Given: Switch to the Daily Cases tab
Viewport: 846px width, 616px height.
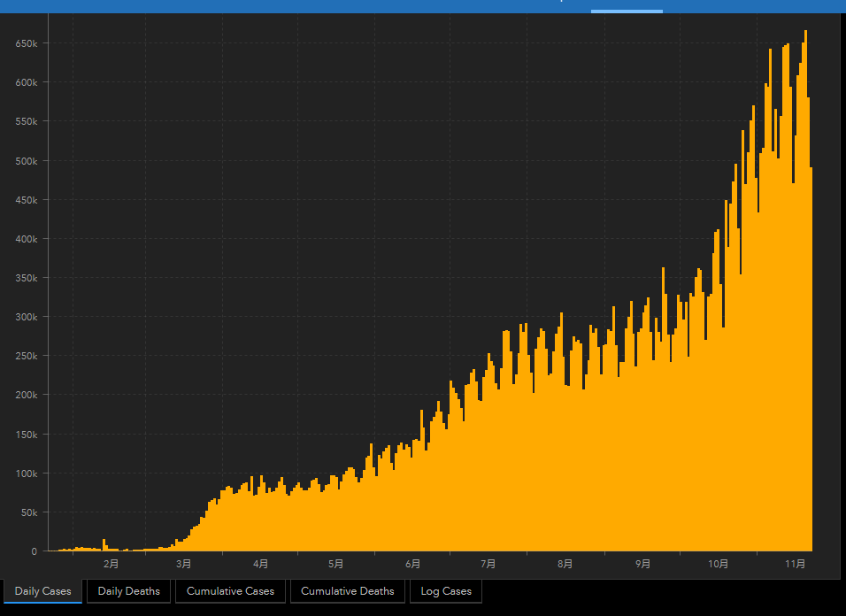Looking at the screenshot, I should point(43,591).
